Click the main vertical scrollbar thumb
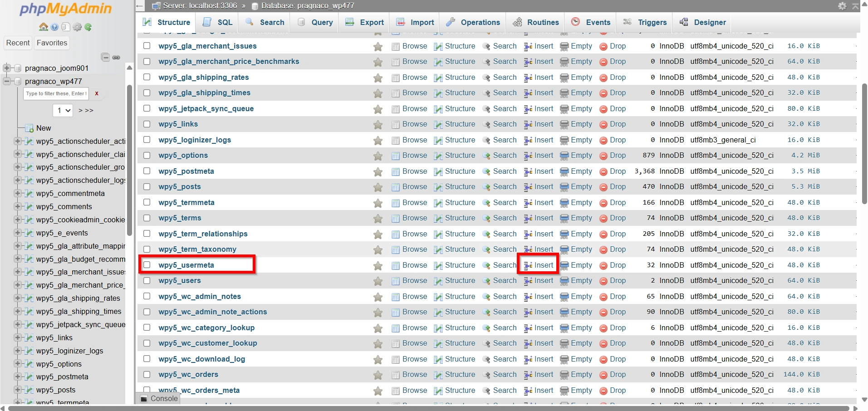868x411 pixels. click(864, 144)
